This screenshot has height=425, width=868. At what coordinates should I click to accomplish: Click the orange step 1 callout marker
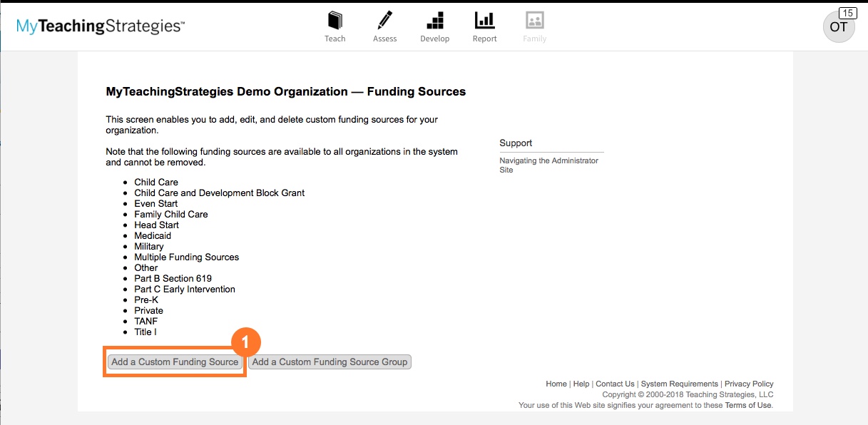click(246, 341)
